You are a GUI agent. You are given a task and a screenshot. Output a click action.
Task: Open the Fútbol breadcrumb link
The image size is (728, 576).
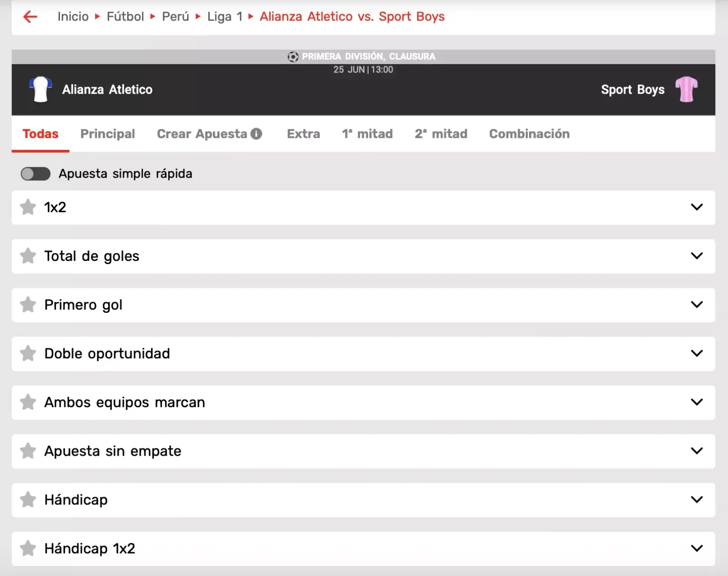(125, 17)
